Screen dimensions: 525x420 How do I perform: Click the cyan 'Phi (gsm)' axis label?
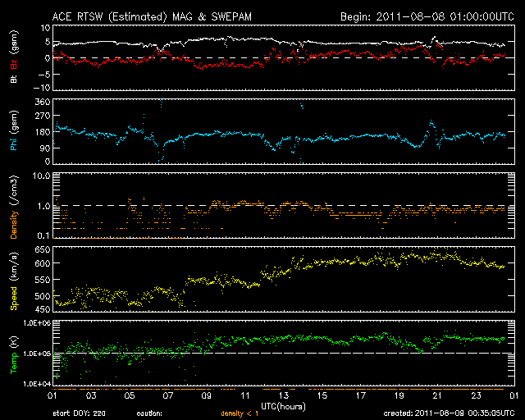[x=14, y=130]
